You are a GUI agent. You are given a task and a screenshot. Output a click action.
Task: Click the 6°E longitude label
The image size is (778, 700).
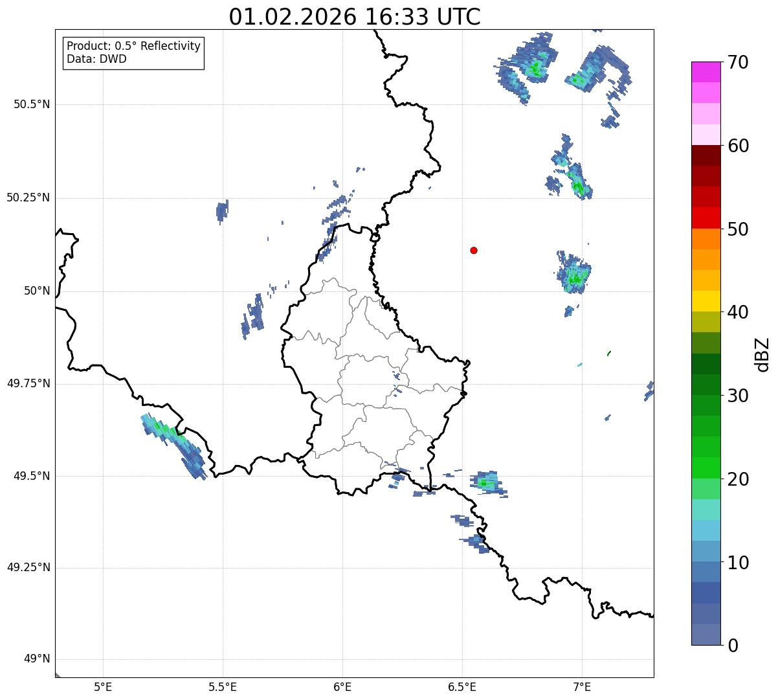point(342,688)
